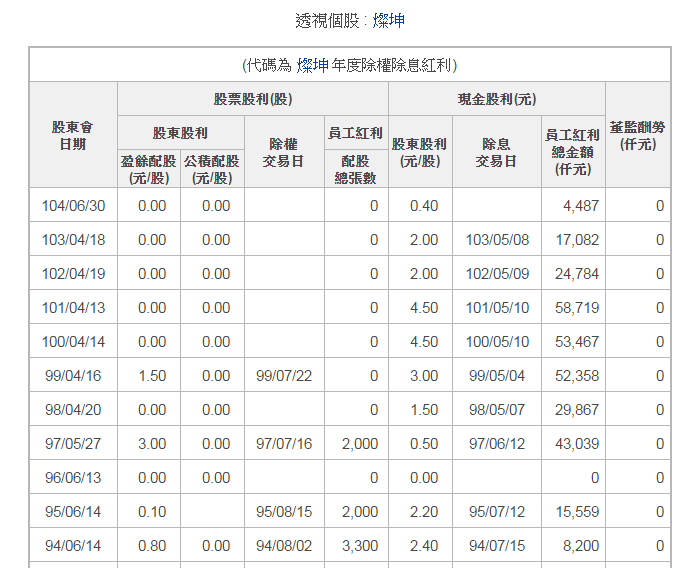Image resolution: width=686 pixels, height=568 pixels.
Task: Click cash dividend 0.50 in 97/05/27 row
Action: click(424, 444)
